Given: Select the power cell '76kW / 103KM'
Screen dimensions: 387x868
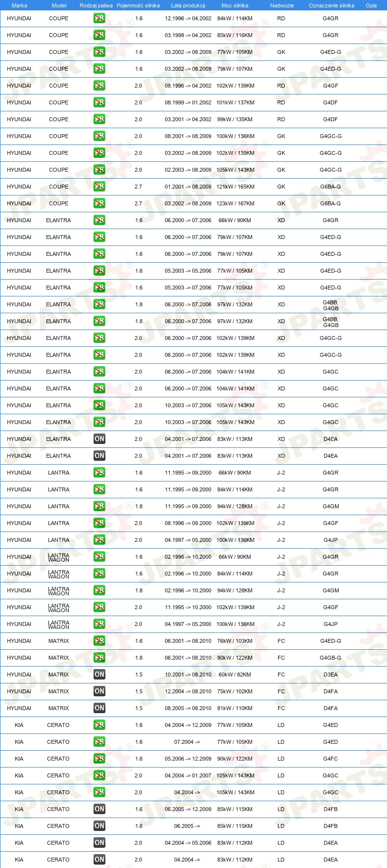Looking at the screenshot, I should click(235, 641).
